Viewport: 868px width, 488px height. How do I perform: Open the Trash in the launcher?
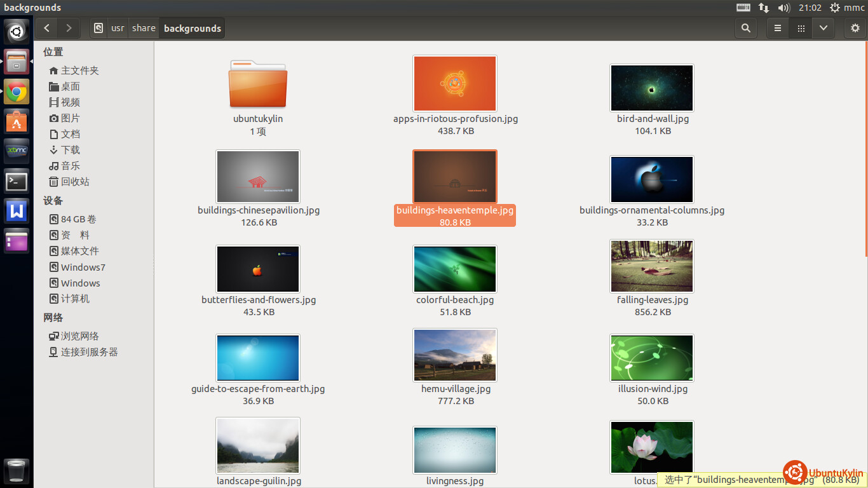coord(17,471)
